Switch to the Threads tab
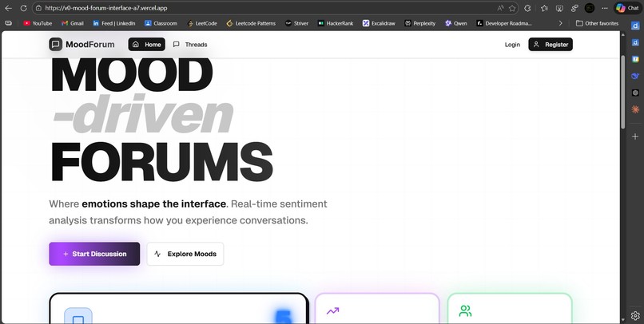The height and width of the screenshot is (324, 644). click(x=190, y=45)
